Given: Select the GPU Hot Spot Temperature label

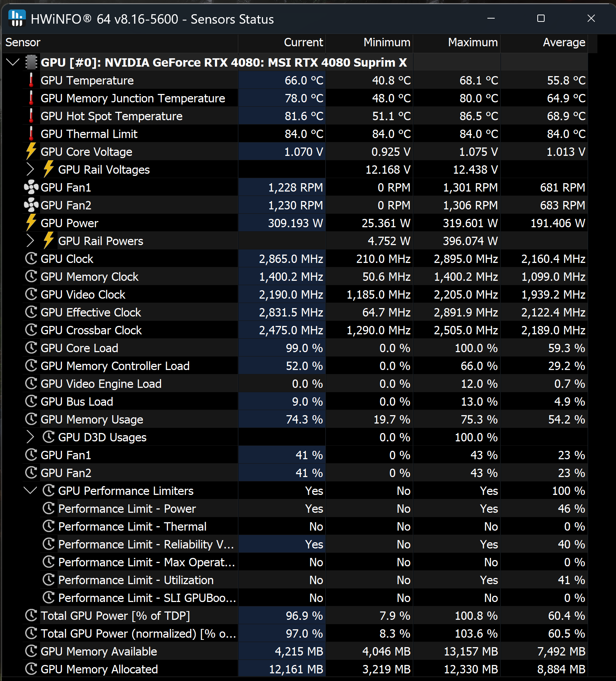Looking at the screenshot, I should point(111,116).
